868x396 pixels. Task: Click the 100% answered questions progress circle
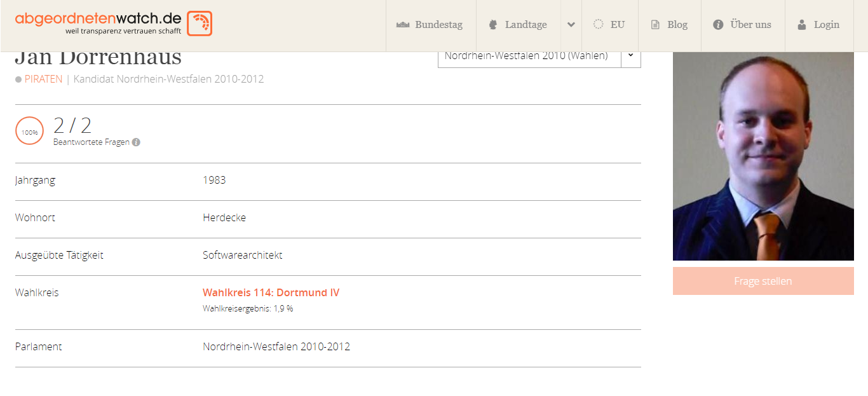[x=30, y=132]
